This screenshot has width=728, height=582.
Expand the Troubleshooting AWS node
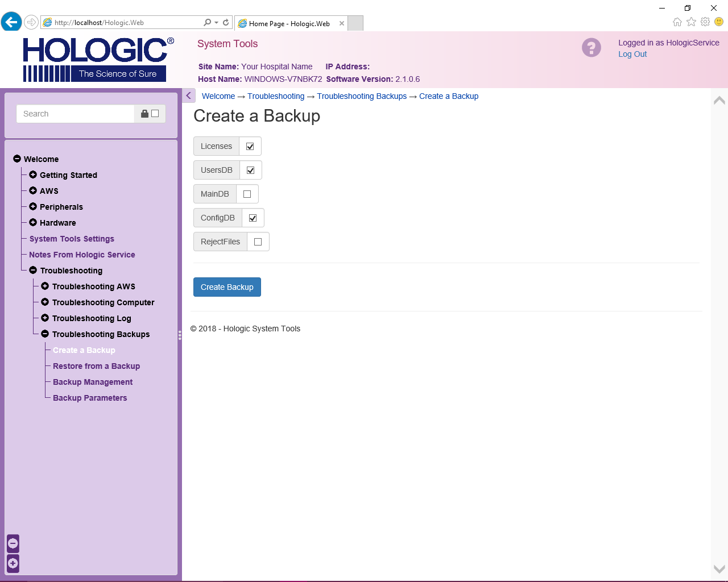[45, 286]
